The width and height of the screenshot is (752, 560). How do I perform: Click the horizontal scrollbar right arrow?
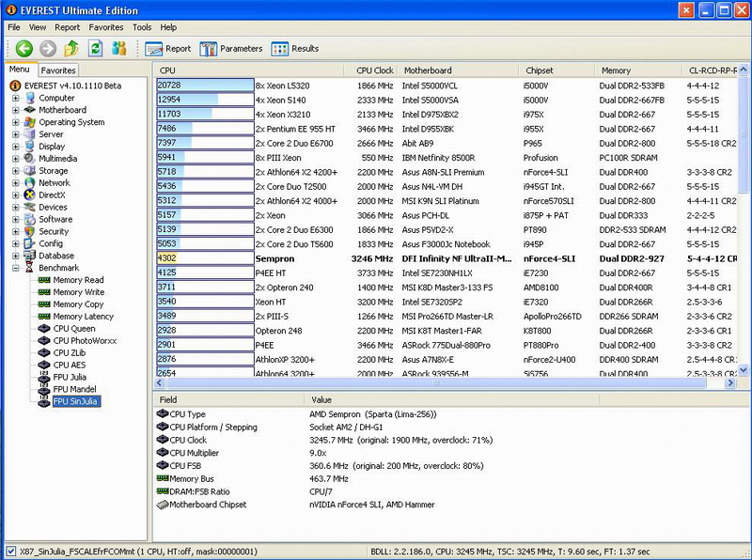click(730, 382)
